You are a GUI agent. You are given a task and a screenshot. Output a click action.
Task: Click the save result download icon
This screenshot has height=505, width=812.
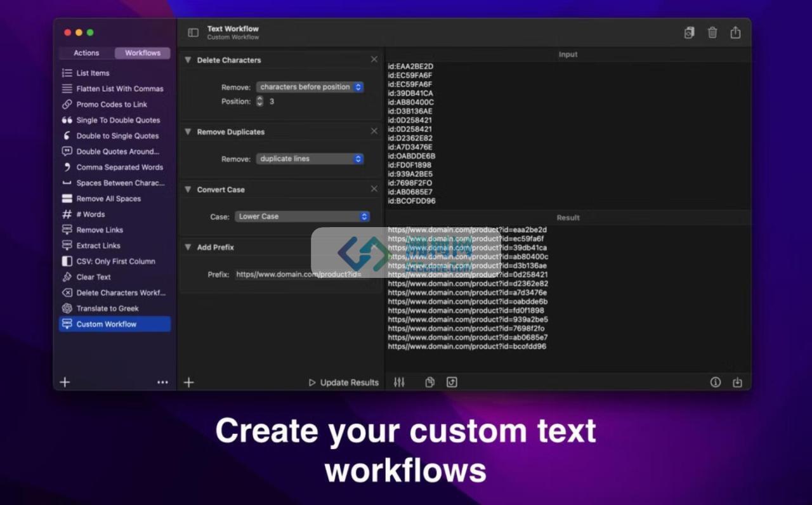[737, 383]
